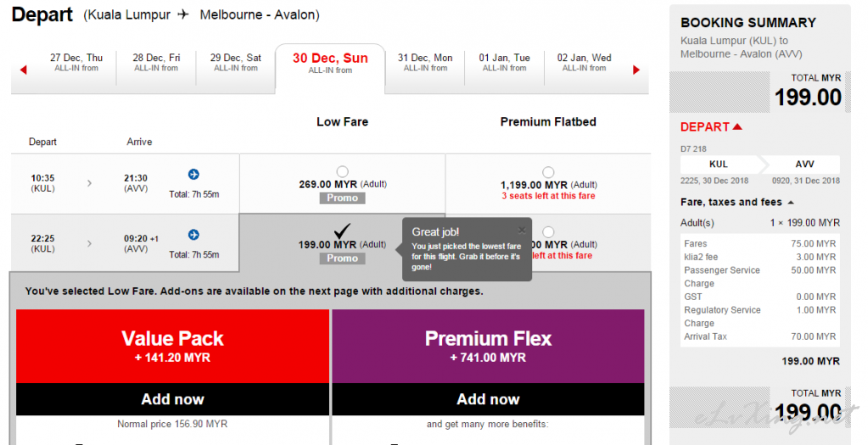Click the selected checkmark on 199.00 MYR fare
Screen dimensions: 868x445
(x=342, y=231)
